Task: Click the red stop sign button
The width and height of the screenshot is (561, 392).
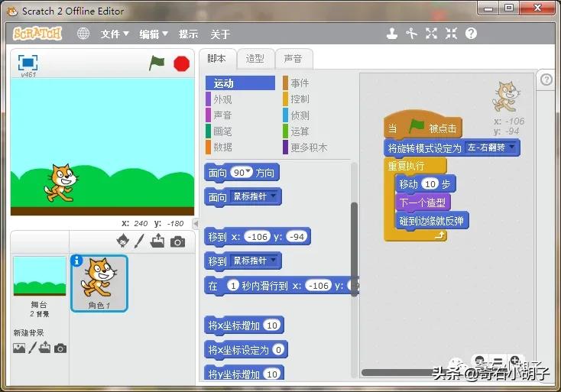Action: [181, 63]
